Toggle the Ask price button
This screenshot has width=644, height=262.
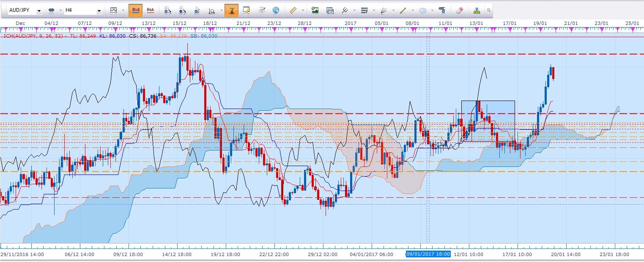pyautogui.click(x=150, y=10)
